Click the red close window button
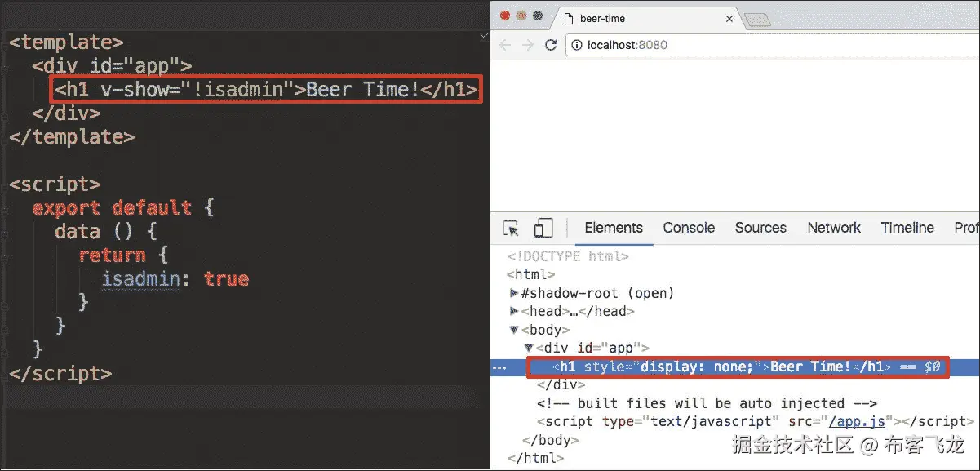980x471 pixels. coord(504,15)
